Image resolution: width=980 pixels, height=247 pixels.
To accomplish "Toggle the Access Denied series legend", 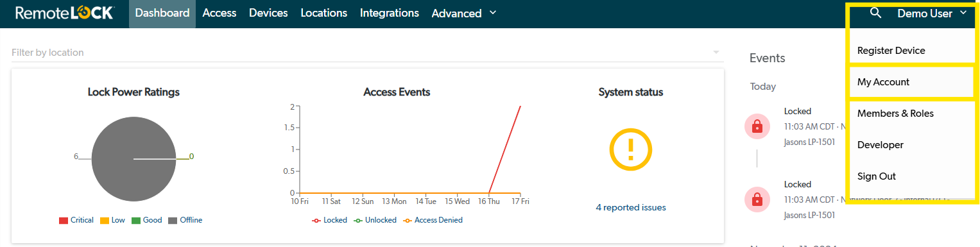I will [433, 220].
